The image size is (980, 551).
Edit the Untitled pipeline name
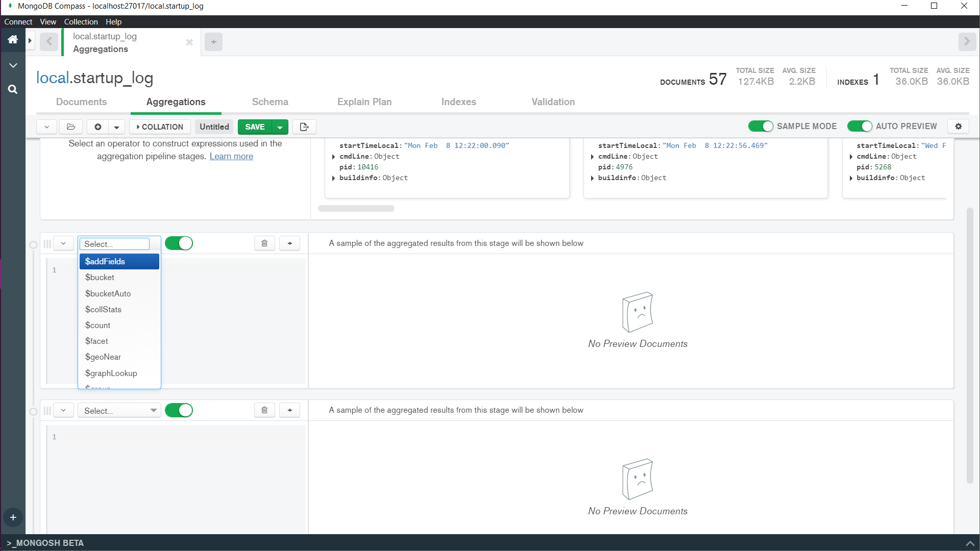pyautogui.click(x=214, y=127)
